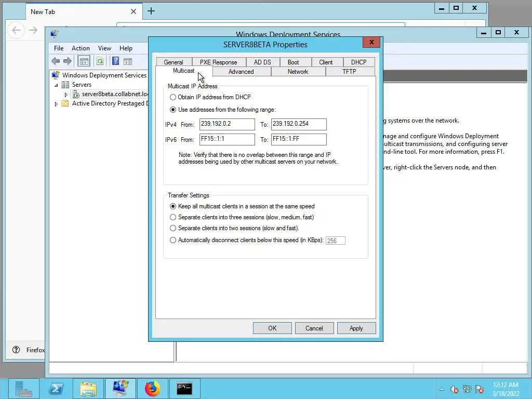The height and width of the screenshot is (399, 532).
Task: Switch to Windows Deployment Services taskbar icon
Action: 121,389
